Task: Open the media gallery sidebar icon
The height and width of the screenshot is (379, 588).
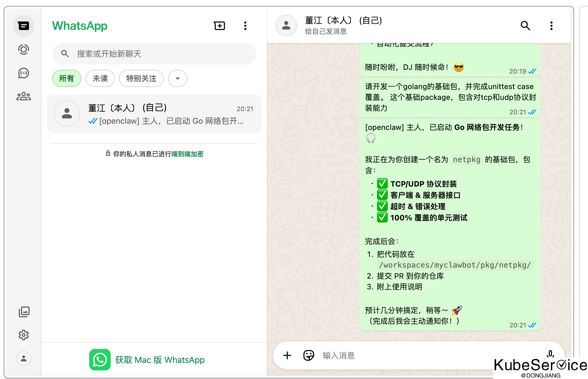Action: [x=24, y=312]
